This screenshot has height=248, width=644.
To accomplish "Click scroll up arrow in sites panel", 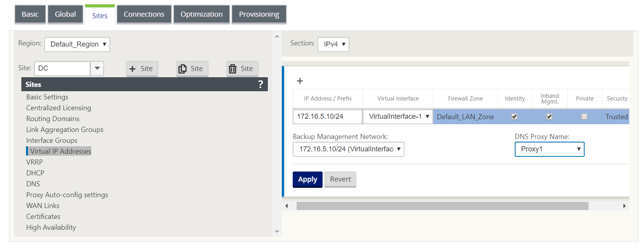I will click(277, 36).
